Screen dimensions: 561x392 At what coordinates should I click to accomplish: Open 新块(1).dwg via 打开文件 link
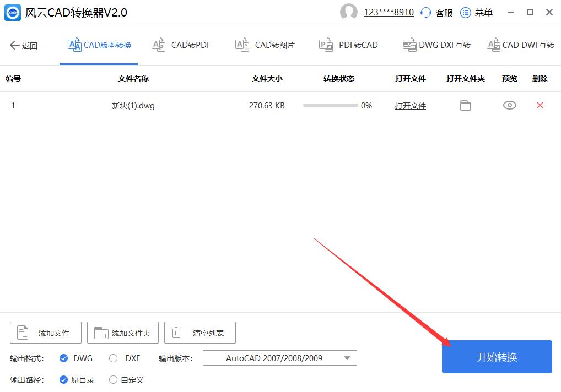coord(410,105)
